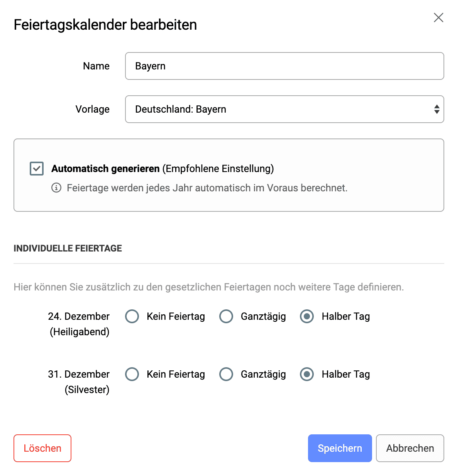The height and width of the screenshot is (476, 457).
Task: Select Kein Feiertag for 31. Dezember
Action: pos(132,374)
